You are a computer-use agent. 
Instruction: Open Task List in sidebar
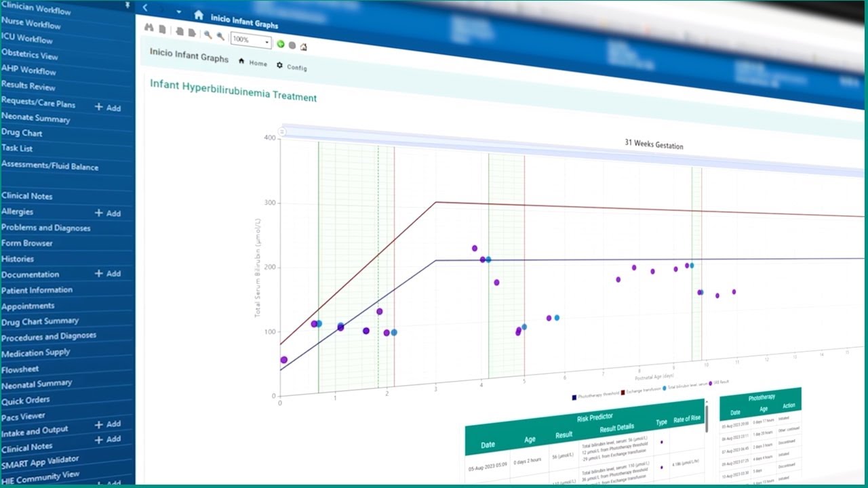[17, 148]
